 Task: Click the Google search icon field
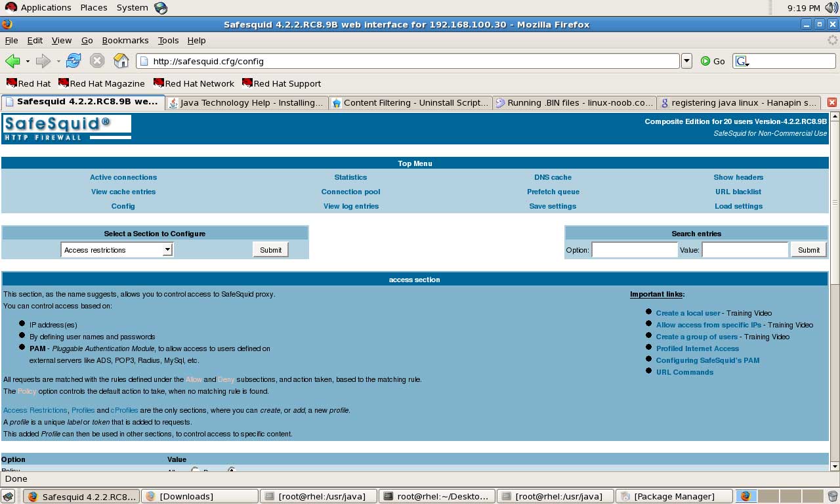coord(742,60)
